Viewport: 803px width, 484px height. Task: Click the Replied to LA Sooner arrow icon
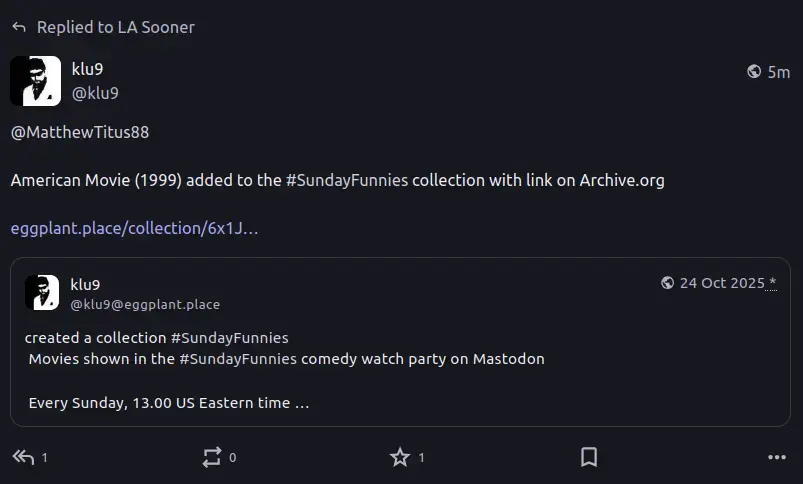click(19, 27)
